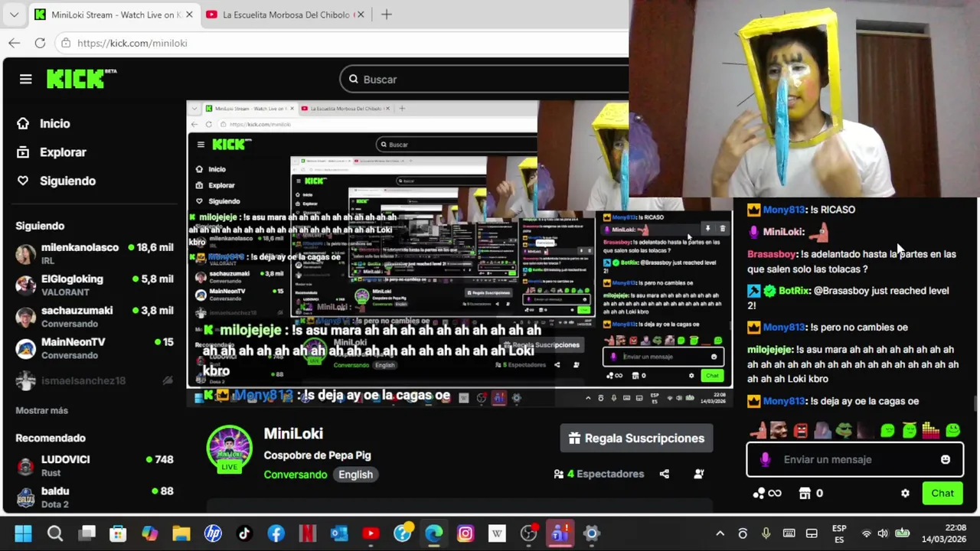The image size is (980, 551).
Task: Open YouTube app in taskbar
Action: 371,533
